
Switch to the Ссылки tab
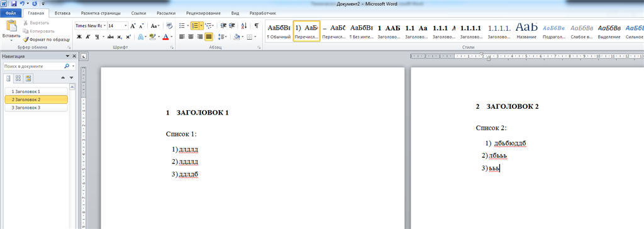[x=139, y=13]
